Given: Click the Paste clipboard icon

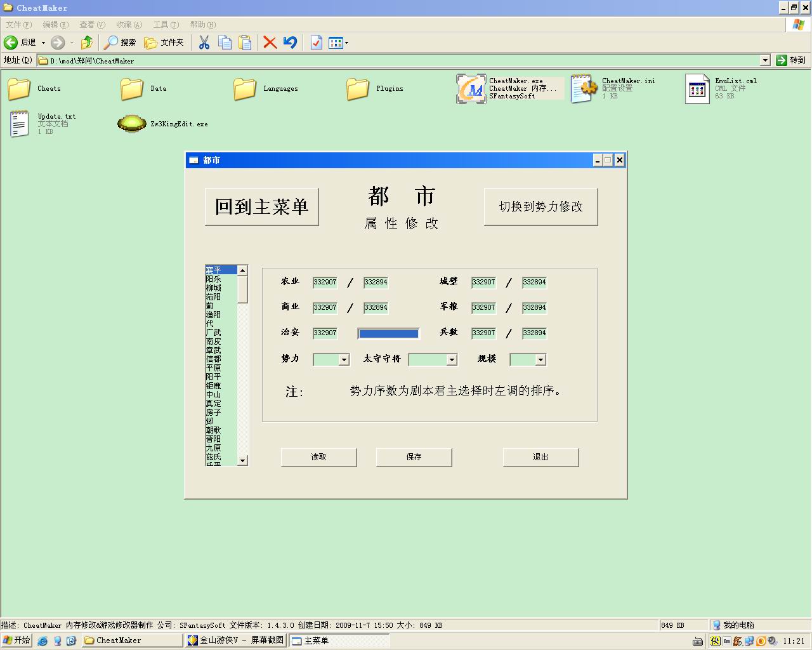Looking at the screenshot, I should [x=245, y=43].
